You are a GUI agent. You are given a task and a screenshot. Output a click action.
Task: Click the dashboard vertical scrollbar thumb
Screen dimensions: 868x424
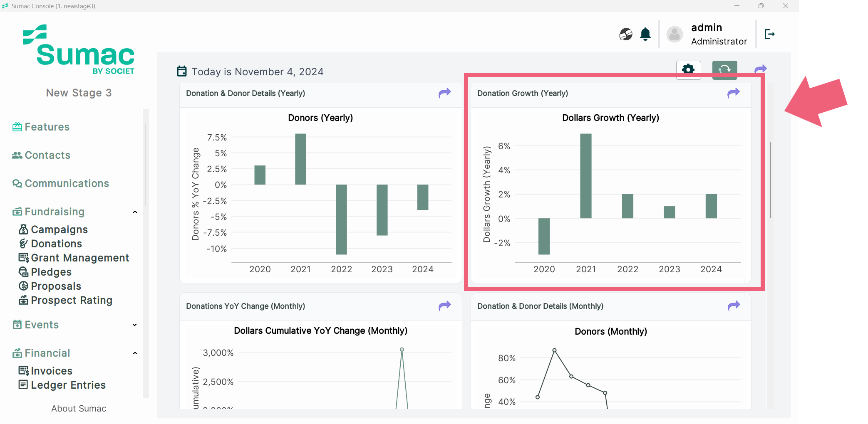pos(770,180)
